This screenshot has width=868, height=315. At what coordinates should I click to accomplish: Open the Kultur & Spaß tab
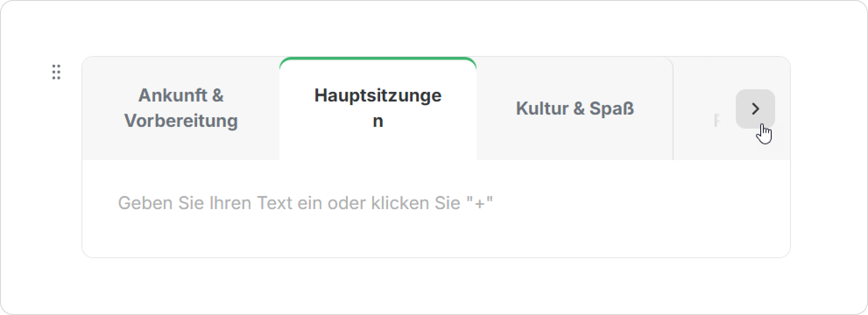point(575,108)
